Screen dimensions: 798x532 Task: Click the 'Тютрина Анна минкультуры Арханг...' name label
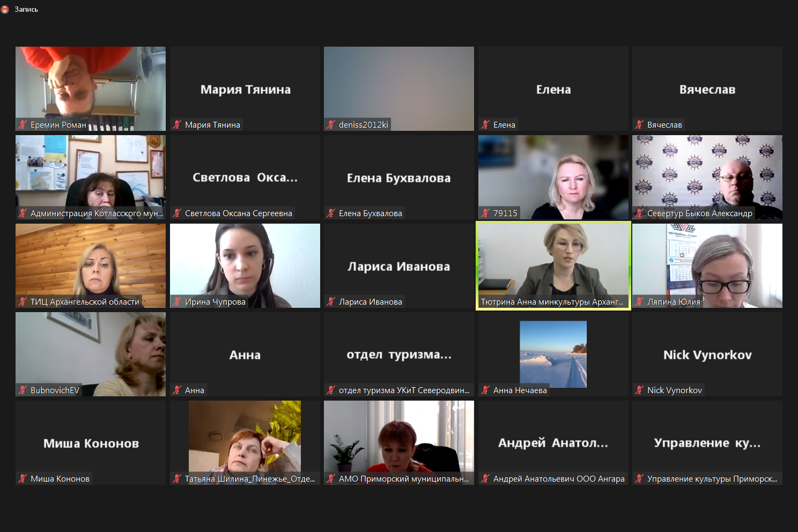point(552,301)
